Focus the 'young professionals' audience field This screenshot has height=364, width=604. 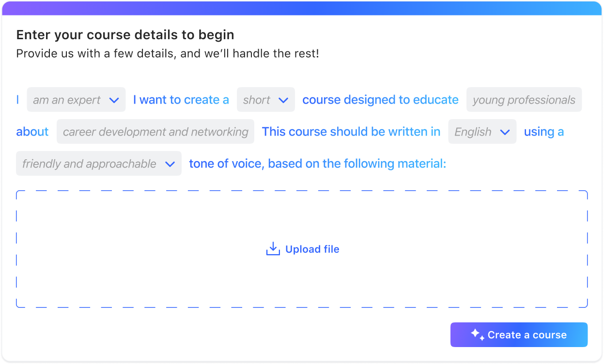coord(524,100)
